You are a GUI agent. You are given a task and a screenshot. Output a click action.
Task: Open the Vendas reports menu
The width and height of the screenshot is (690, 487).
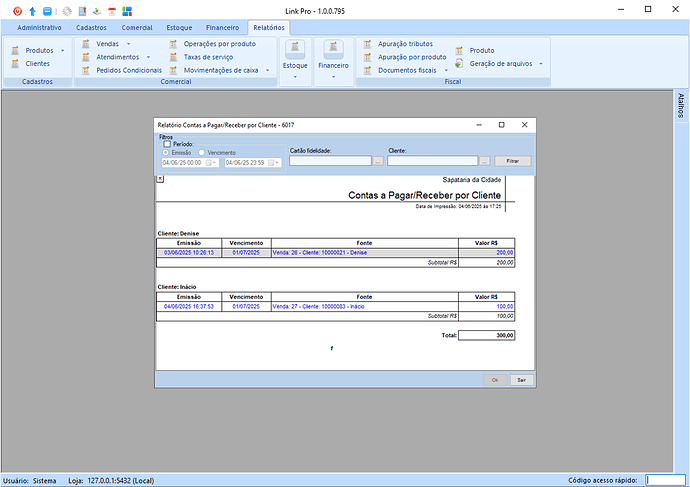(107, 45)
